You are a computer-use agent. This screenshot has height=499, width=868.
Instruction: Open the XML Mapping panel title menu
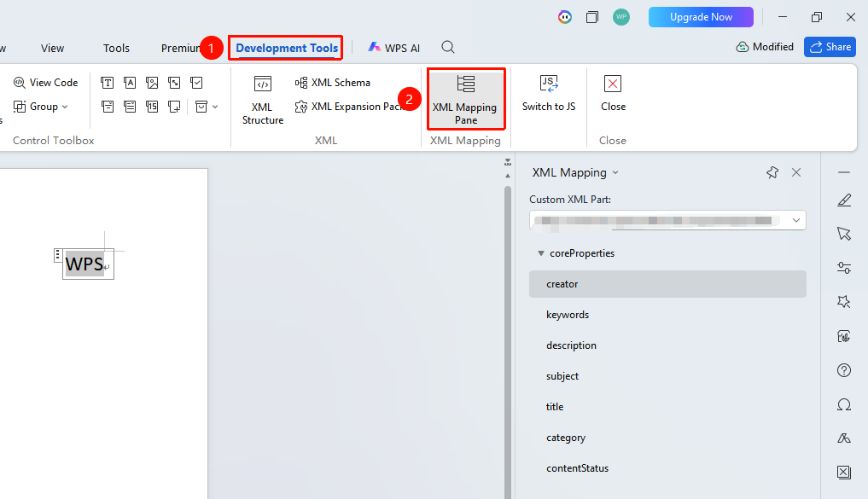tap(575, 172)
